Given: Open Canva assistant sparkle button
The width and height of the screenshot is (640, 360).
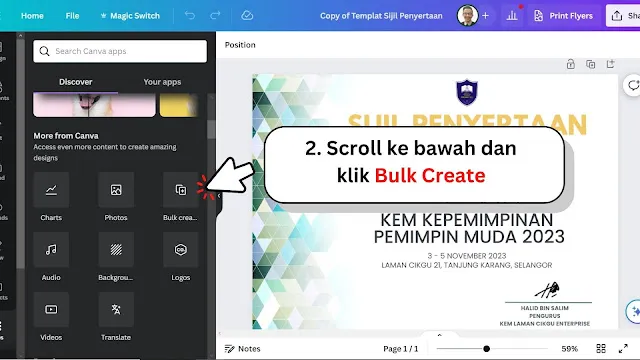Looking at the screenshot, I should [634, 311].
